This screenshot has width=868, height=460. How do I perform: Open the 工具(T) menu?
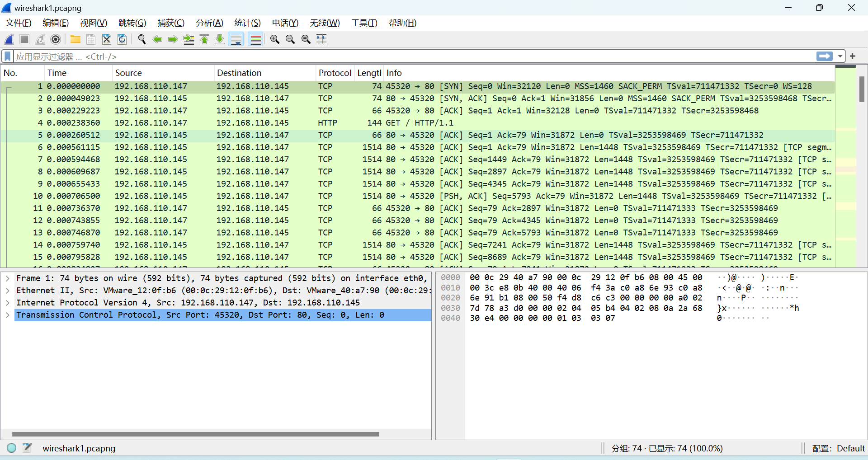364,23
